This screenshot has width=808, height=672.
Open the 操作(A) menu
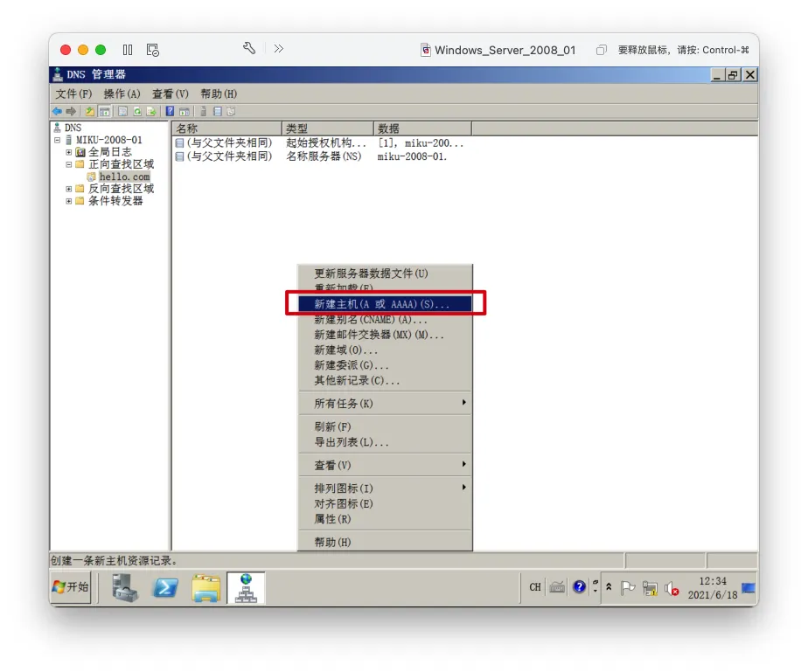pyautogui.click(x=122, y=94)
